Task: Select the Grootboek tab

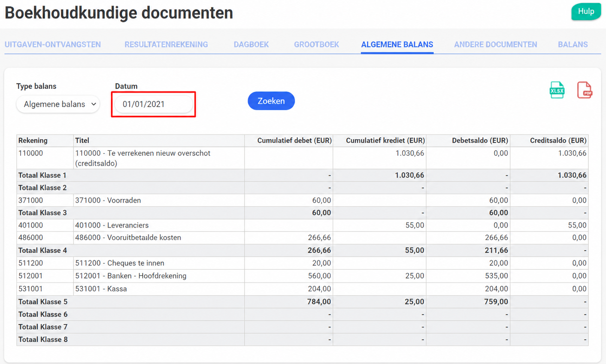Action: (316, 45)
